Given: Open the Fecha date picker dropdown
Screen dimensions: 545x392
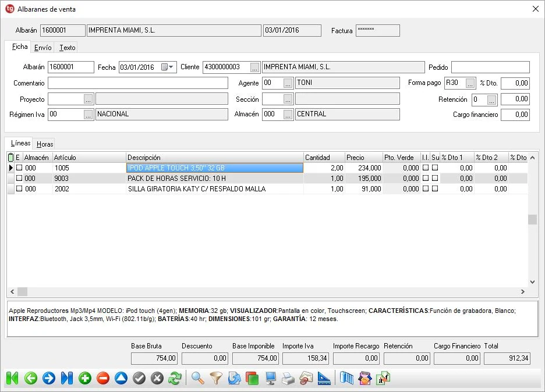Looking at the screenshot, I should click(x=168, y=67).
